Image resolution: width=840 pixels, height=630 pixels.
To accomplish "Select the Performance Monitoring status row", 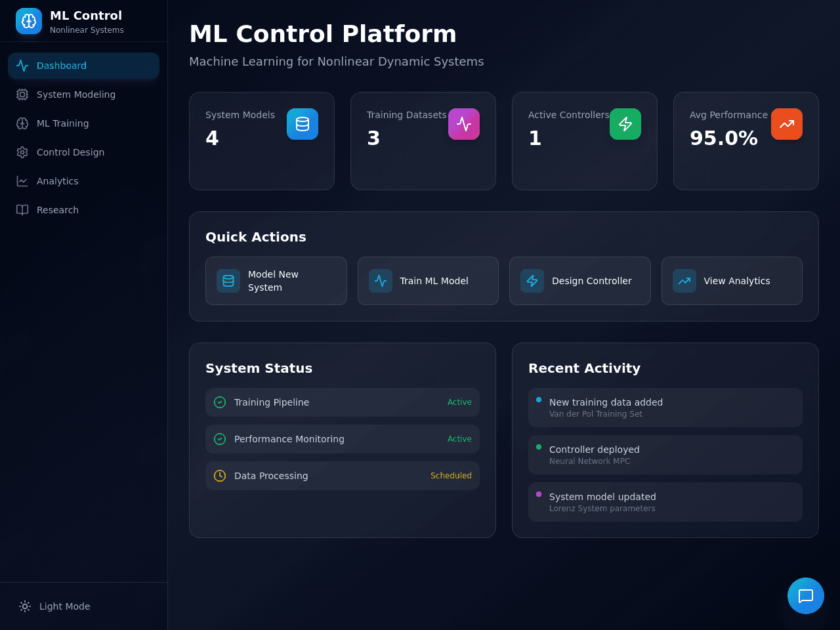I will click(343, 439).
